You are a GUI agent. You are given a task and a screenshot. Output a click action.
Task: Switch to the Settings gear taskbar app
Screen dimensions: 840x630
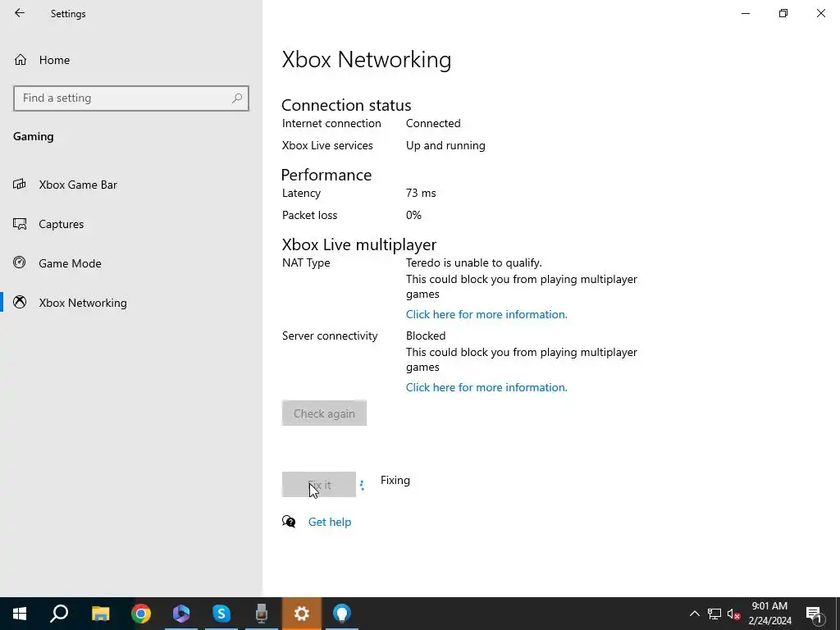click(x=302, y=614)
